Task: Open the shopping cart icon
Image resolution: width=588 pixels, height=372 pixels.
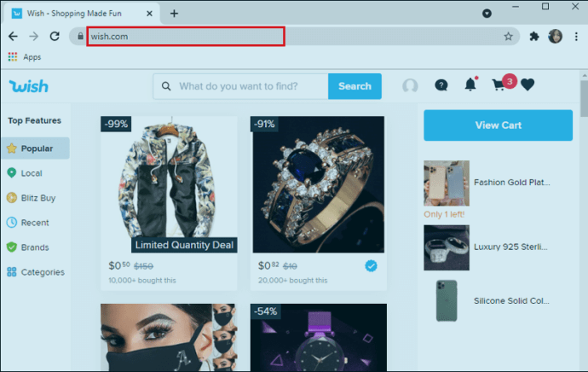Action: click(x=500, y=85)
